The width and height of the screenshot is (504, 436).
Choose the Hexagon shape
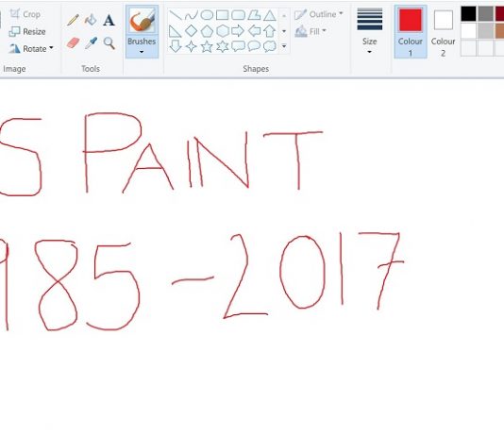223,31
